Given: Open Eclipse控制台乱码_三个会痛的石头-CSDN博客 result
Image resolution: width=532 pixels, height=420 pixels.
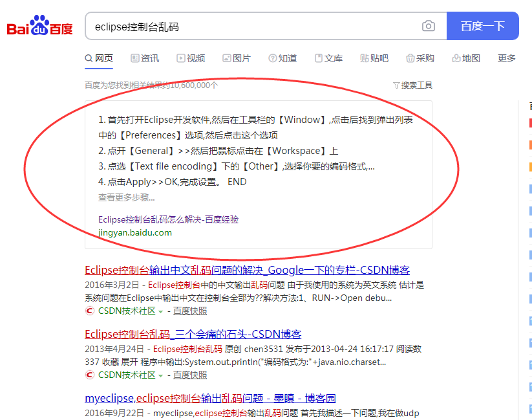Looking at the screenshot, I should 193,335.
